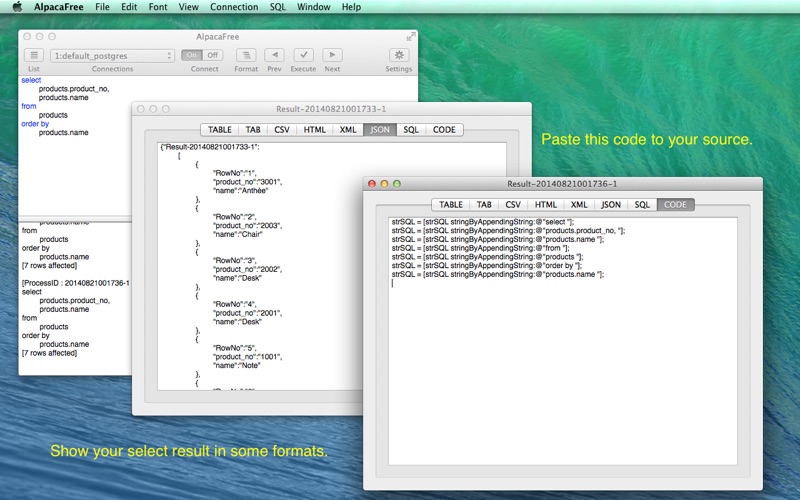Select SQL tab in Result-20140821001733-1 window
The width and height of the screenshot is (800, 500).
tap(411, 130)
